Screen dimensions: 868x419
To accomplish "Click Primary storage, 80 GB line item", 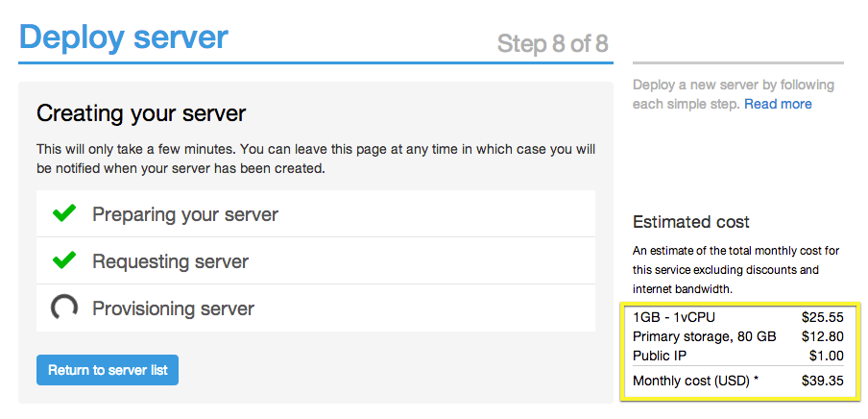I will pyautogui.click(x=704, y=336).
